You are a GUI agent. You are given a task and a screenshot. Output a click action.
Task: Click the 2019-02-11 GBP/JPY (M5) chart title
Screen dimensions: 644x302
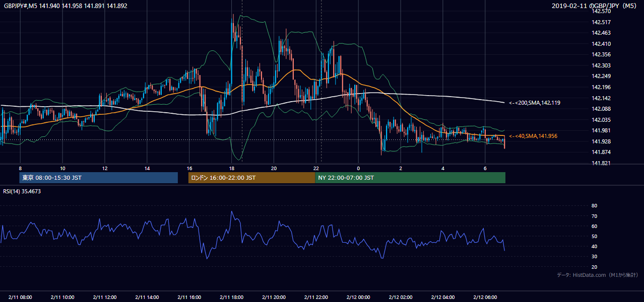(x=595, y=6)
